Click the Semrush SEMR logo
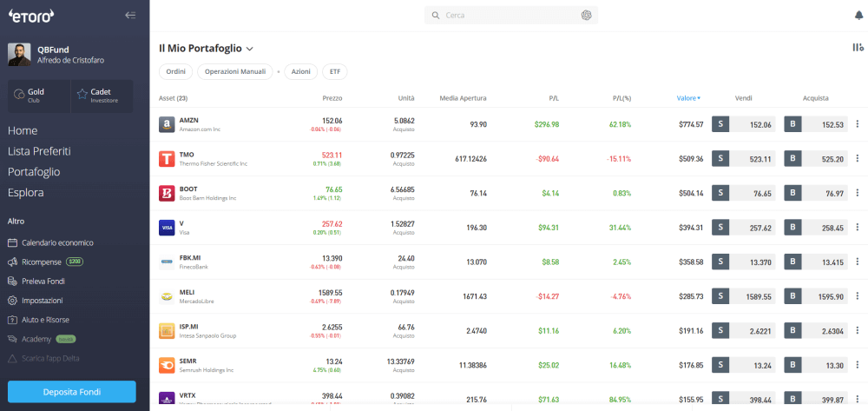 [167, 365]
